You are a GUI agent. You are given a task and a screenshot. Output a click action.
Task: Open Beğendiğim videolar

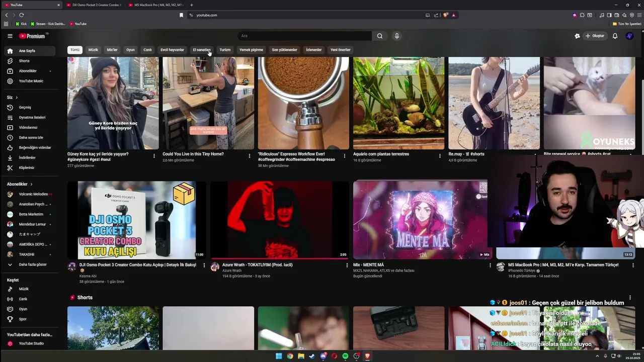click(x=30, y=147)
